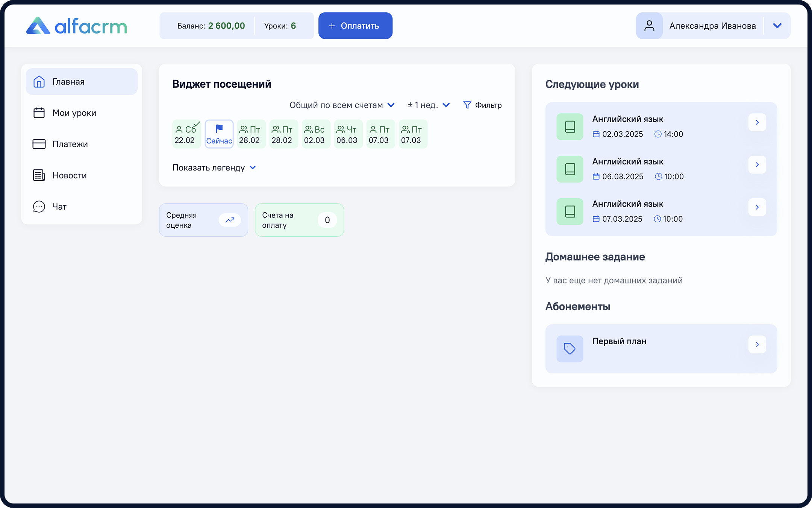Click the Чат speech bubble icon
This screenshot has width=812, height=508.
(x=39, y=207)
